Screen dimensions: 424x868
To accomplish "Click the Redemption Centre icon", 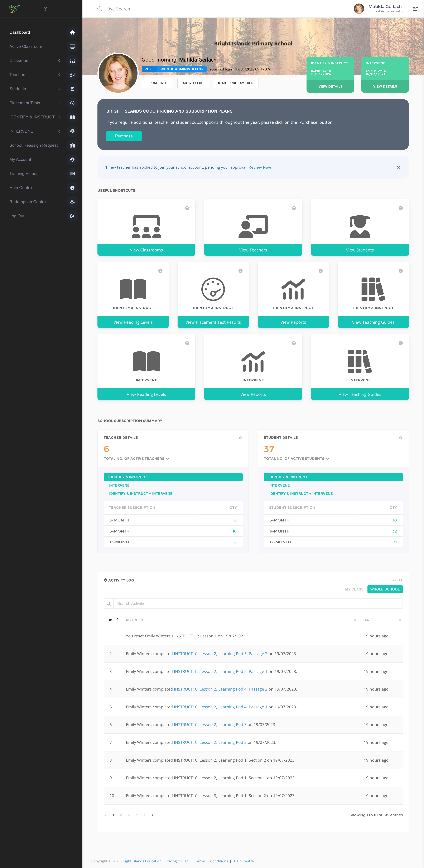I will tap(72, 202).
